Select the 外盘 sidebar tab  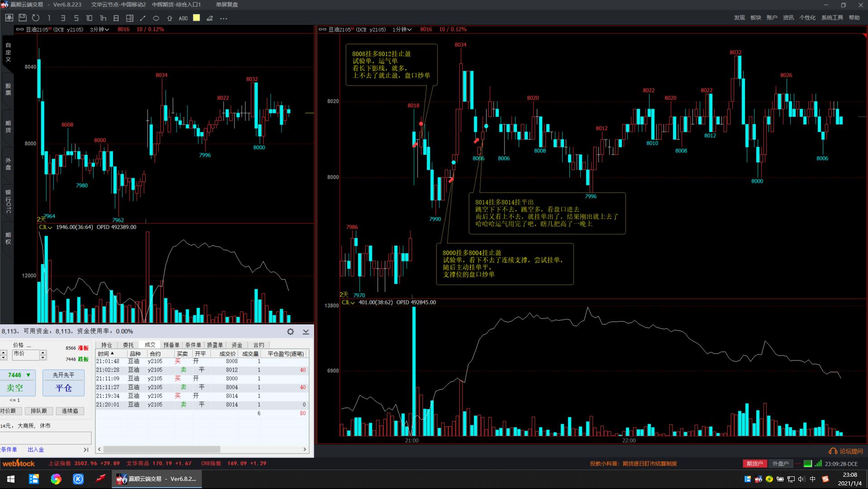coord(8,164)
